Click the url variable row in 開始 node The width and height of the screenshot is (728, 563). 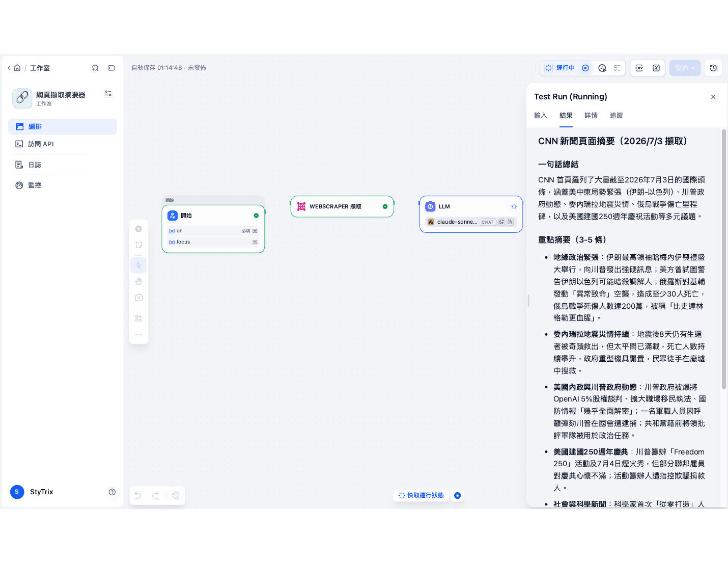point(213,231)
